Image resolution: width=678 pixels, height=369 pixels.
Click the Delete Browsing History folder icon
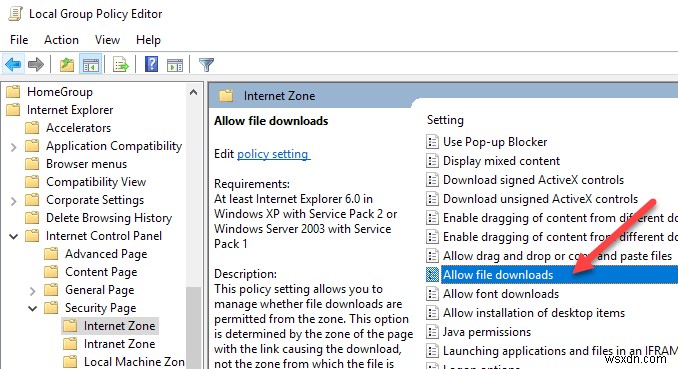point(32,218)
